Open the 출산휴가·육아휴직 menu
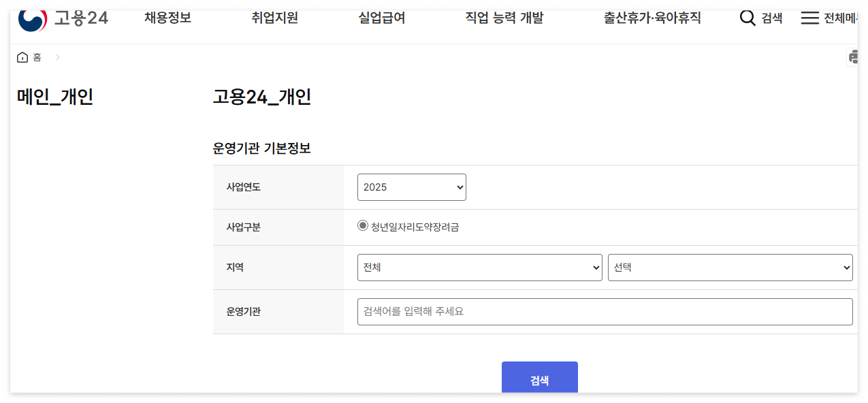 [x=652, y=18]
